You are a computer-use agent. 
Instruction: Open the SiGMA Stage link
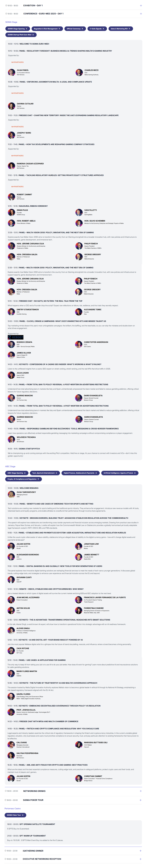[11, 22]
